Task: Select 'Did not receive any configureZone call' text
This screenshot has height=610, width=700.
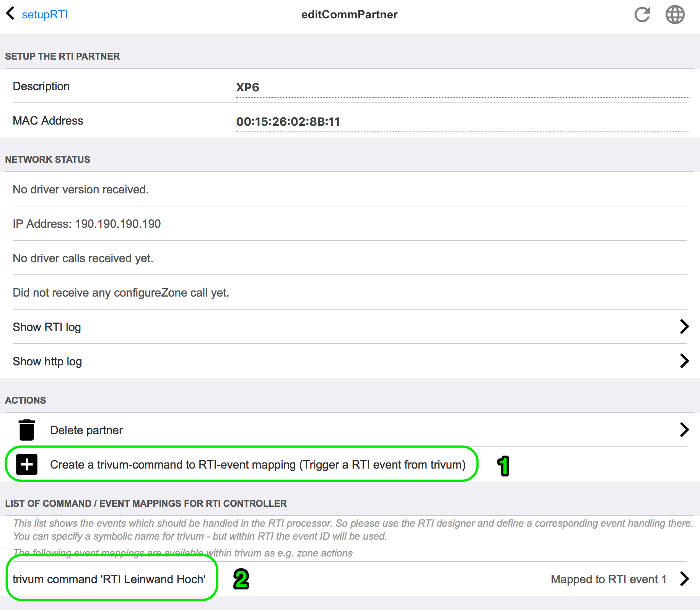Action: pos(121,293)
